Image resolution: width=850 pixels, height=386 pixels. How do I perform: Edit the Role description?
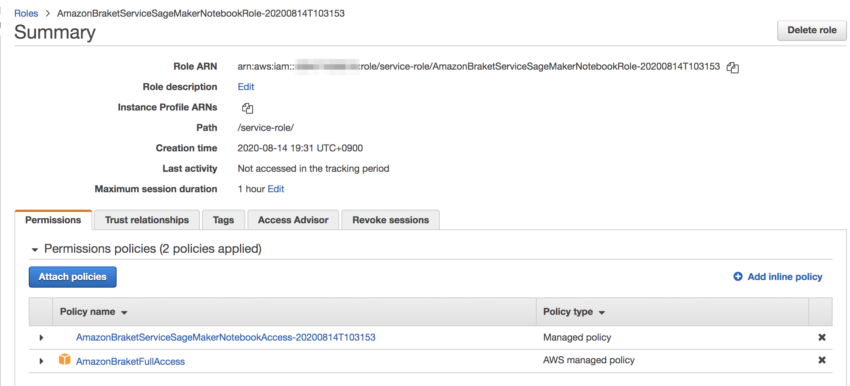[246, 87]
